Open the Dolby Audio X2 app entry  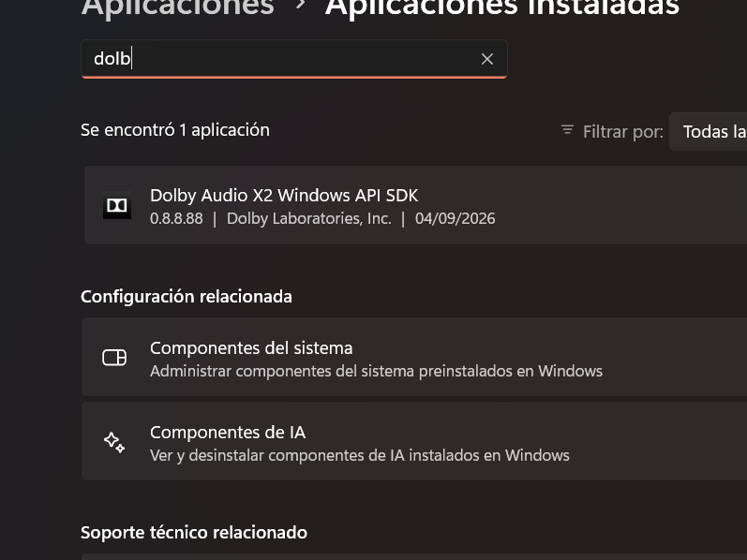pos(415,205)
